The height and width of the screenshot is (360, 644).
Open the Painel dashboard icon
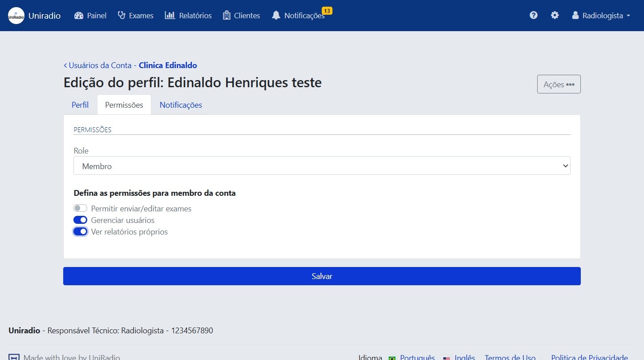[78, 15]
